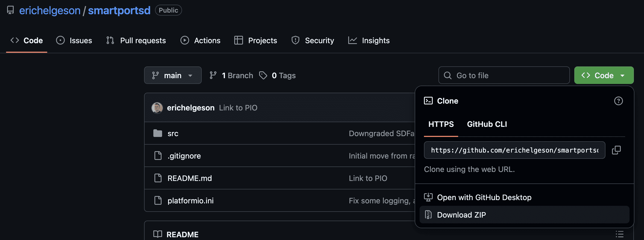Image resolution: width=644 pixels, height=240 pixels.
Task: Open the Issues tab
Action: coord(74,40)
